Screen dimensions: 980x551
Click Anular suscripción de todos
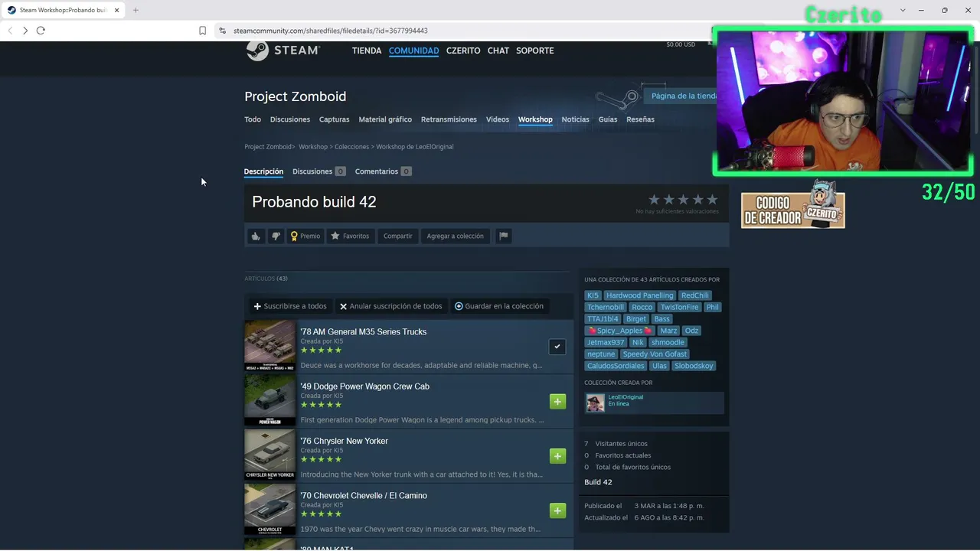[390, 306]
